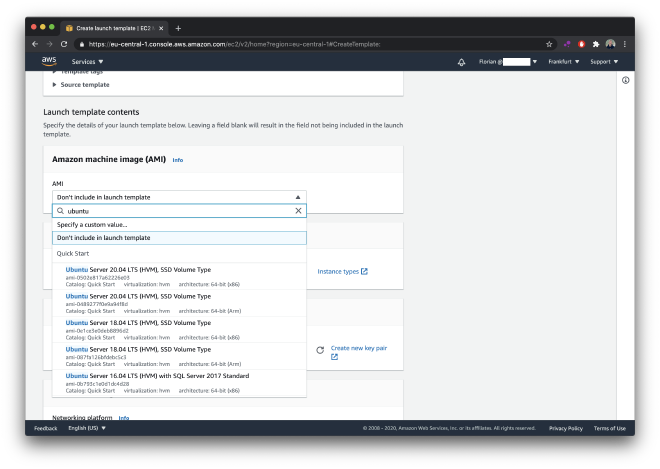Collapse the AMI dropdown
The height and width of the screenshot is (469, 660).
point(179,197)
